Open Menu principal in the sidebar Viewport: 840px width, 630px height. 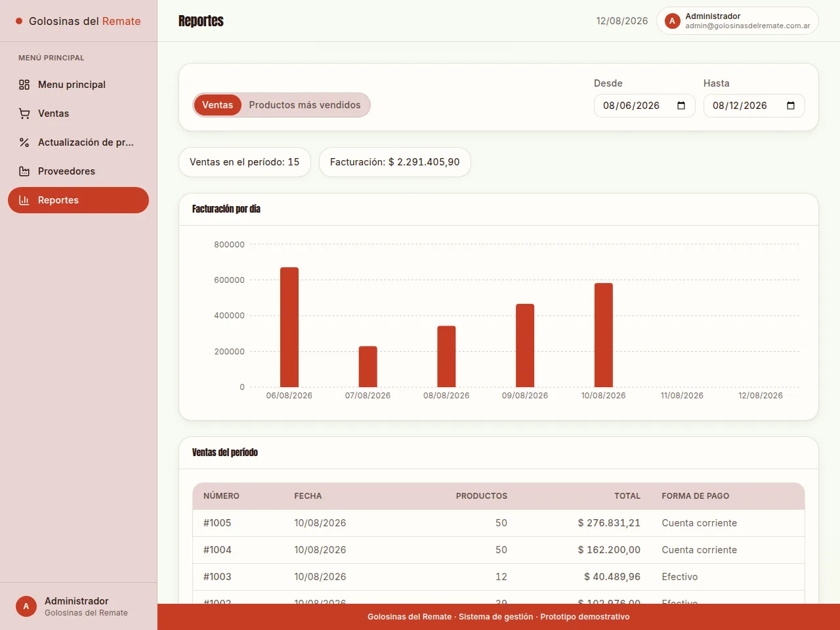click(x=78, y=85)
